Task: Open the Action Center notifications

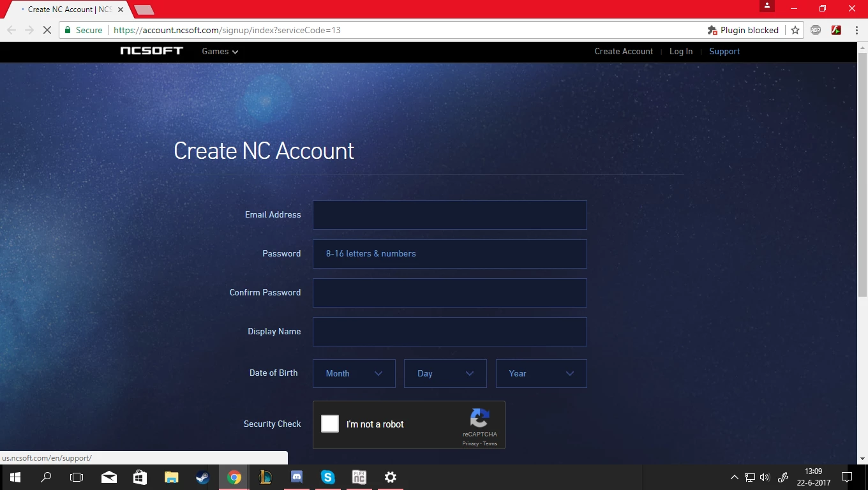Action: [x=847, y=477]
